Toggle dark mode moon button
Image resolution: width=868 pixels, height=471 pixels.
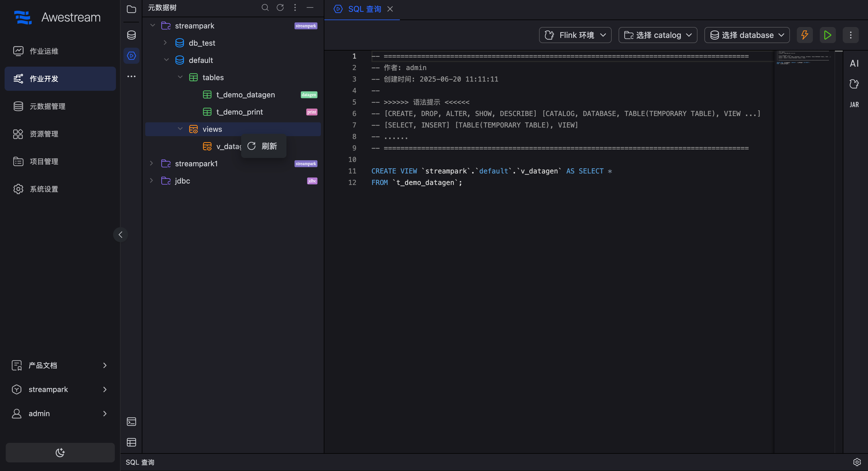coord(60,452)
